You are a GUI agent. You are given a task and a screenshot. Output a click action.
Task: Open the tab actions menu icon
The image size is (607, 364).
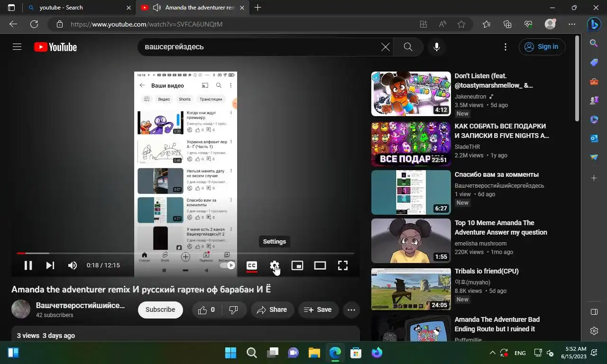pos(11,8)
